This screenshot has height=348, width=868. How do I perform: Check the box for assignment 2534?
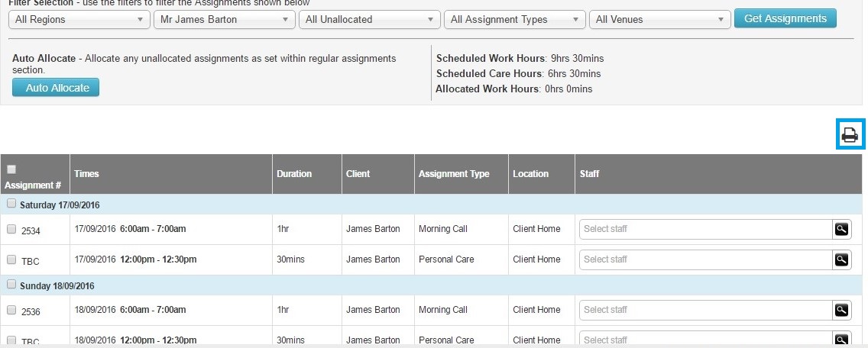tap(11, 229)
